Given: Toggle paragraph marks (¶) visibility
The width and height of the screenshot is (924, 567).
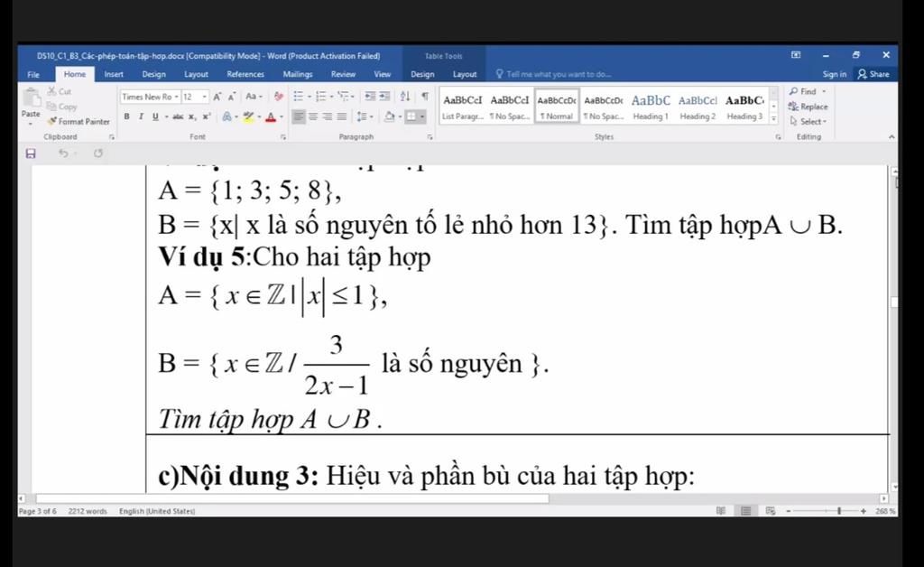Looking at the screenshot, I should pyautogui.click(x=425, y=96).
